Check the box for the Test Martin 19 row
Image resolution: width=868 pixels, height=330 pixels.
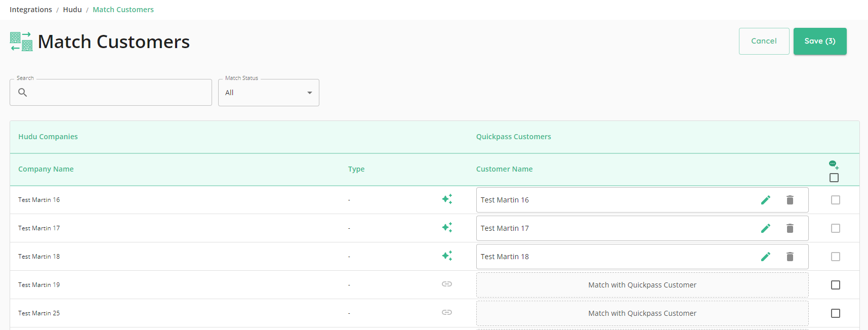pyautogui.click(x=836, y=285)
